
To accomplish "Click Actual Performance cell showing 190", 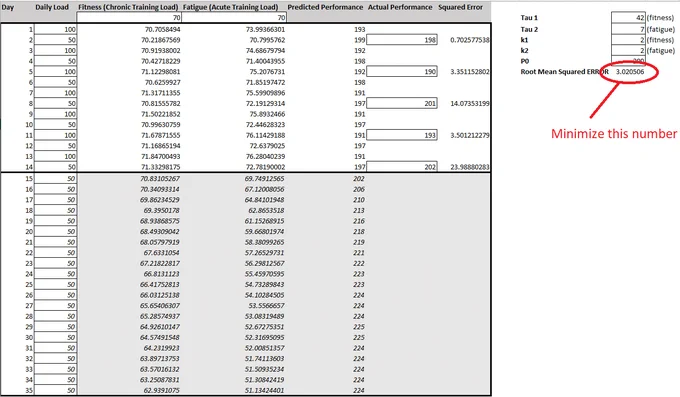I will 402,72.
